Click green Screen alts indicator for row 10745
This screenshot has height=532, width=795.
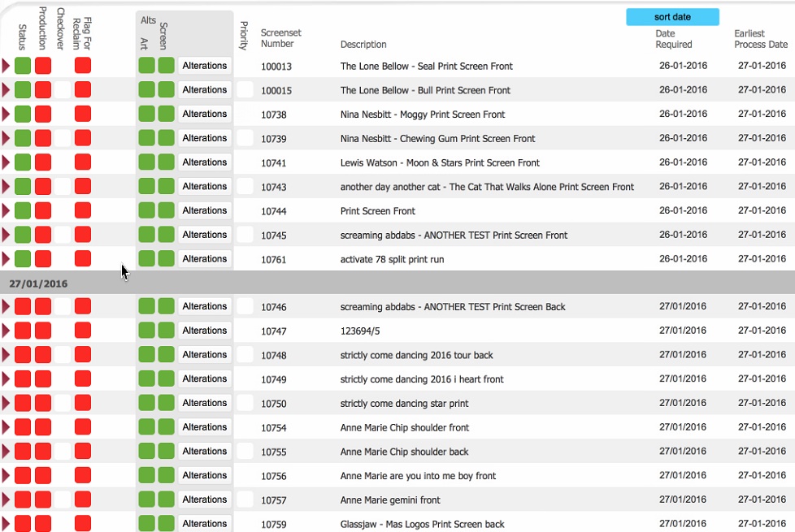click(166, 235)
